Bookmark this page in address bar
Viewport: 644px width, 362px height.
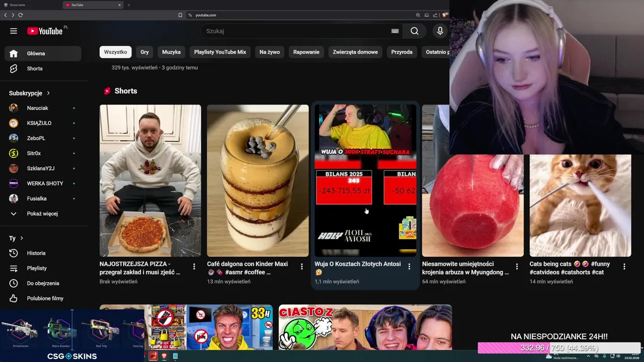pyautogui.click(x=180, y=15)
